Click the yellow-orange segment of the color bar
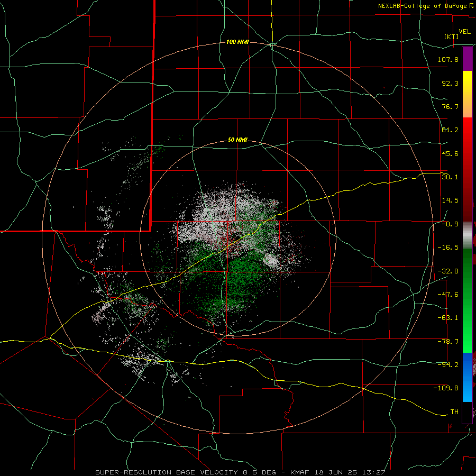 pos(467,94)
